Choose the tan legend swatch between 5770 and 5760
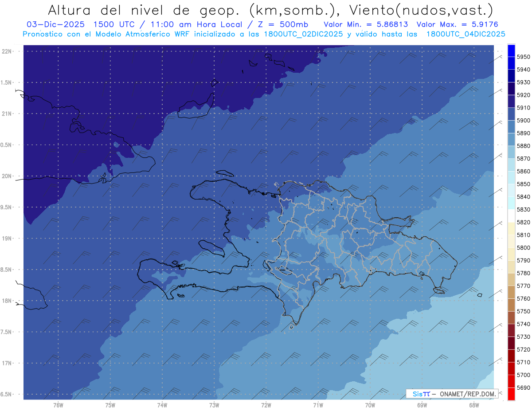Viewport: 532px width, 411px height. [511, 292]
